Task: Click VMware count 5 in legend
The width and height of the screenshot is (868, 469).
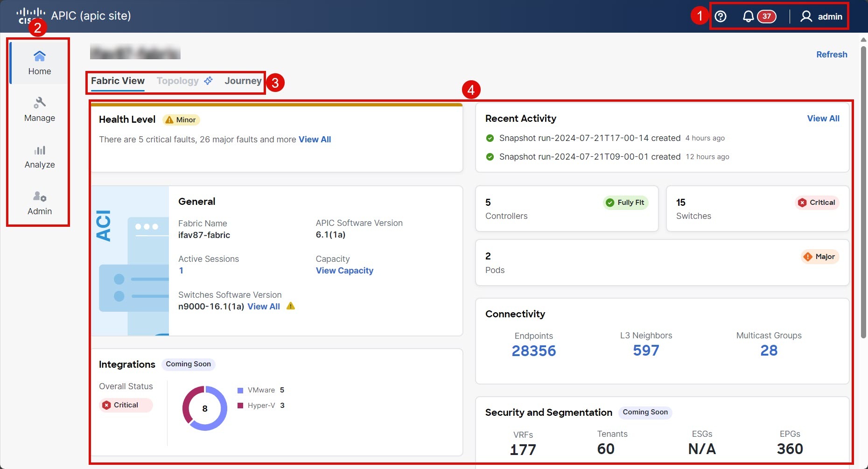Action: click(x=282, y=390)
